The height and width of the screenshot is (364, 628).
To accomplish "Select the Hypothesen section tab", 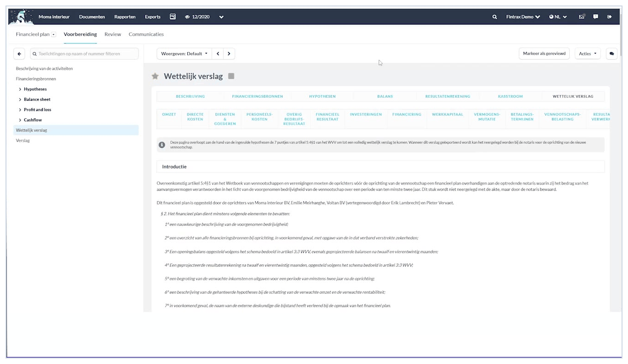I will point(322,96).
